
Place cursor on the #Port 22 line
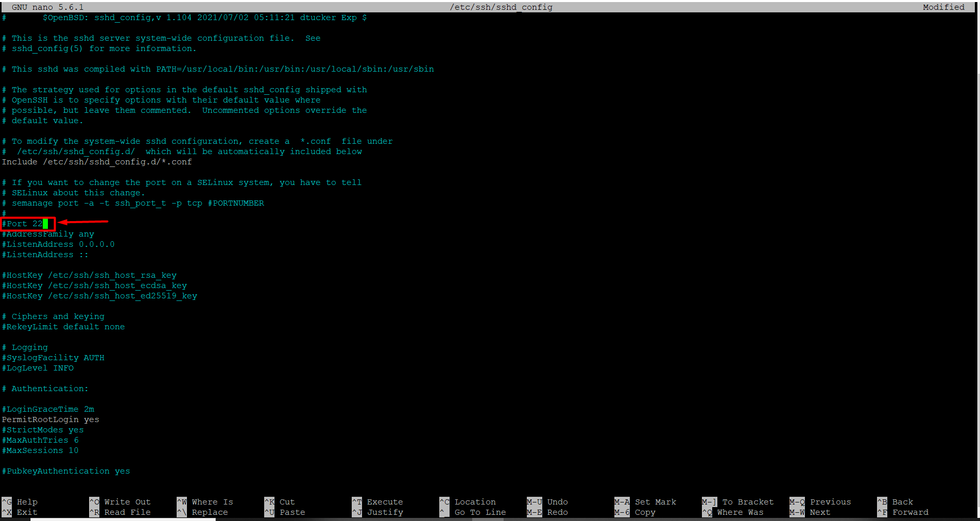pyautogui.click(x=24, y=224)
